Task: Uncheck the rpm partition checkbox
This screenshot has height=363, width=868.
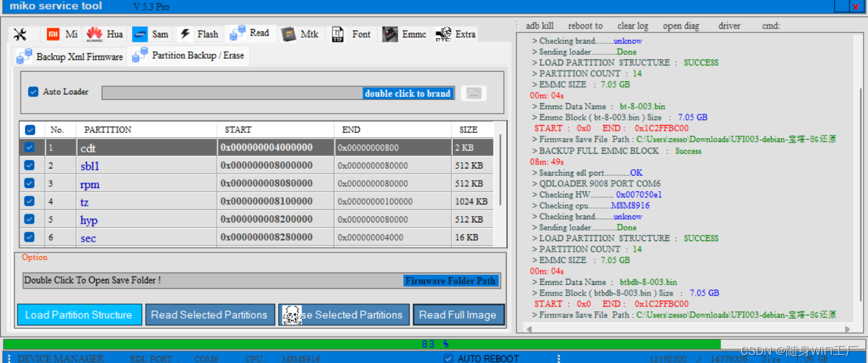Action: pos(29,183)
